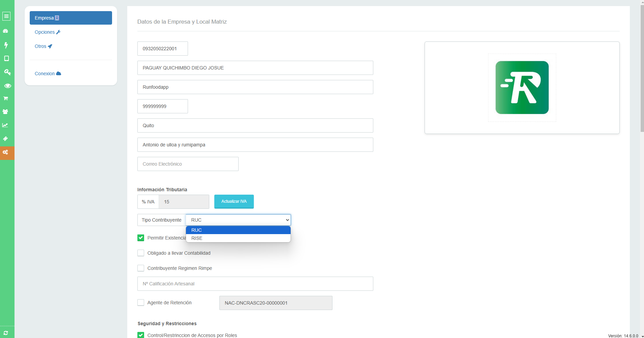
Task: Click the Quito city field
Action: (x=255, y=125)
